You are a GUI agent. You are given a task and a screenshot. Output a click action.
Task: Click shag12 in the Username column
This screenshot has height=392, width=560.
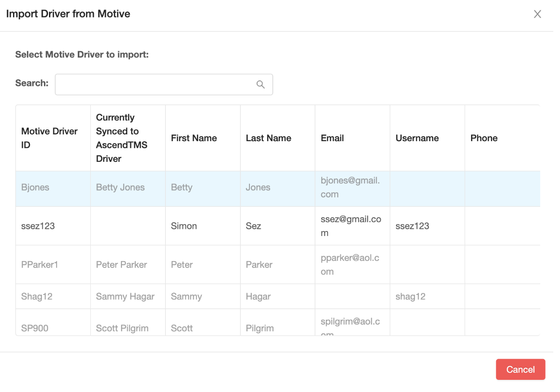pyautogui.click(x=427, y=297)
